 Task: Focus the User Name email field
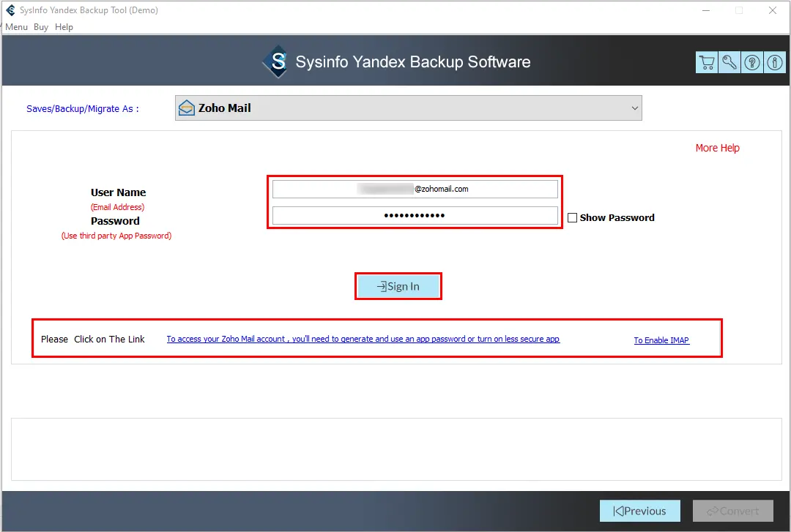(415, 189)
